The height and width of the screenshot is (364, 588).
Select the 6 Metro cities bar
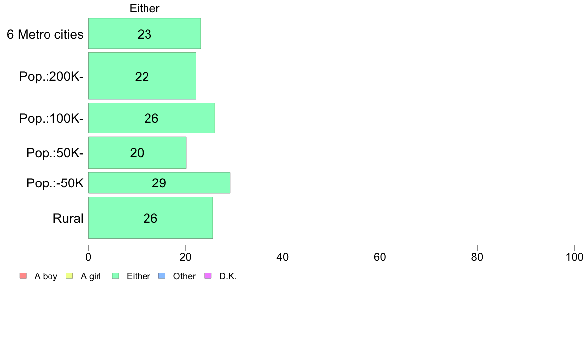pos(145,33)
